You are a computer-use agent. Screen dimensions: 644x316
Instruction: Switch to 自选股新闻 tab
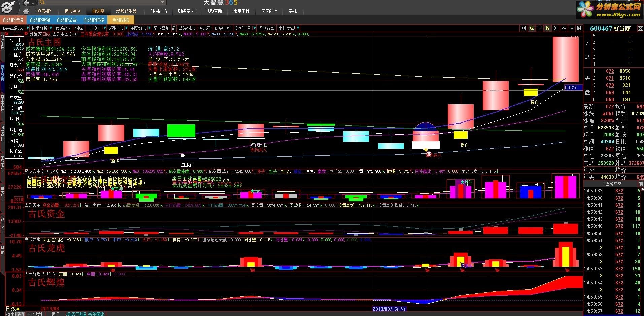coord(40,20)
